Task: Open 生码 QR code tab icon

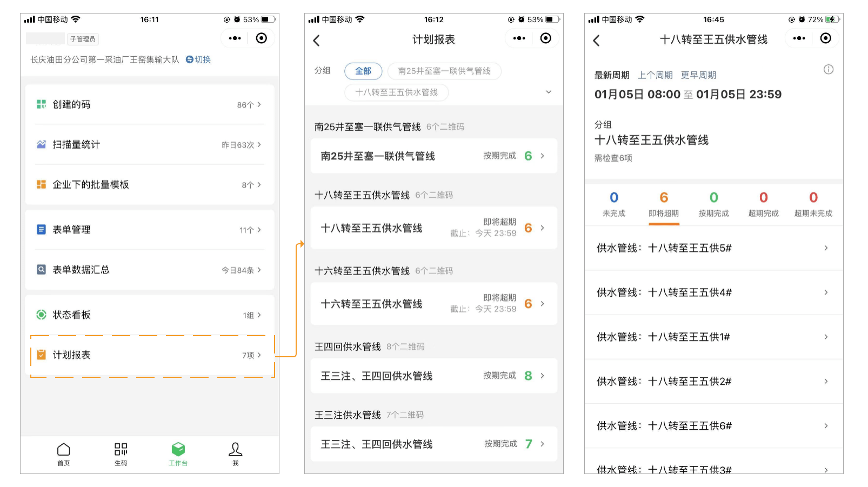Action: tap(121, 450)
